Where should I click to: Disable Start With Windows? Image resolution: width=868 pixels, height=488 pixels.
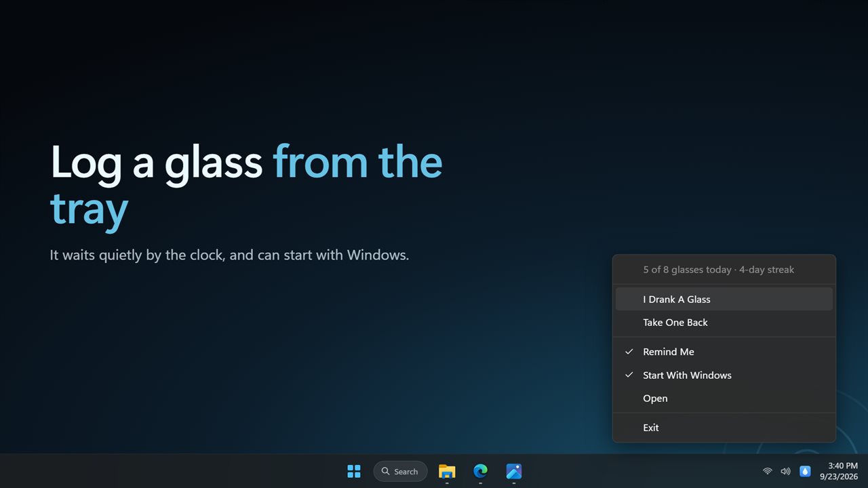click(x=724, y=375)
